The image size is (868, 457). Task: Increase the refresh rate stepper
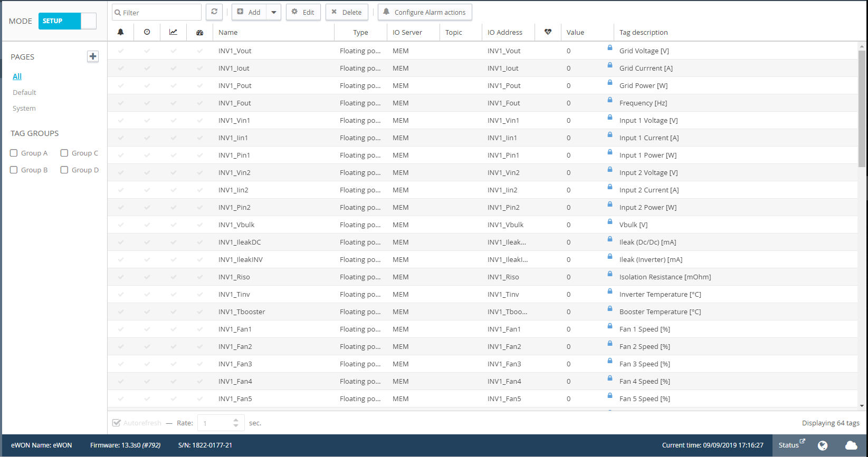236,420
